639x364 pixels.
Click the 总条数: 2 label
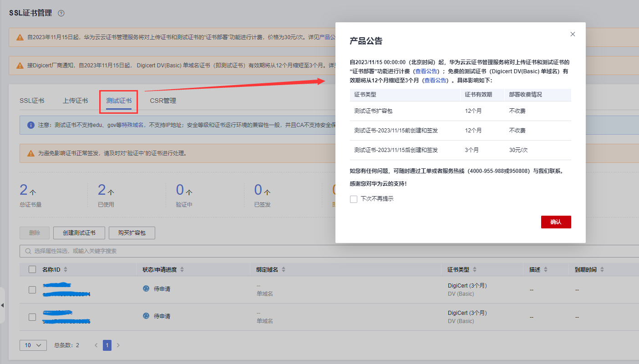click(x=66, y=345)
